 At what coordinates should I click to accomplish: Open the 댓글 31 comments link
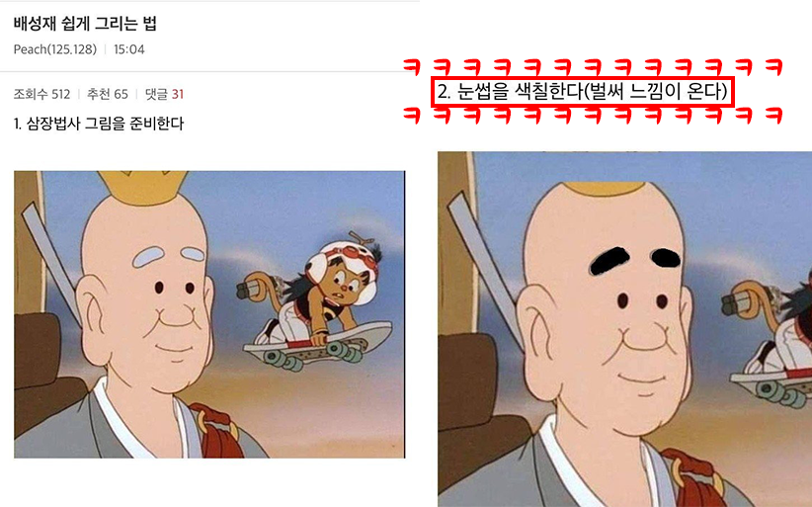point(164,94)
